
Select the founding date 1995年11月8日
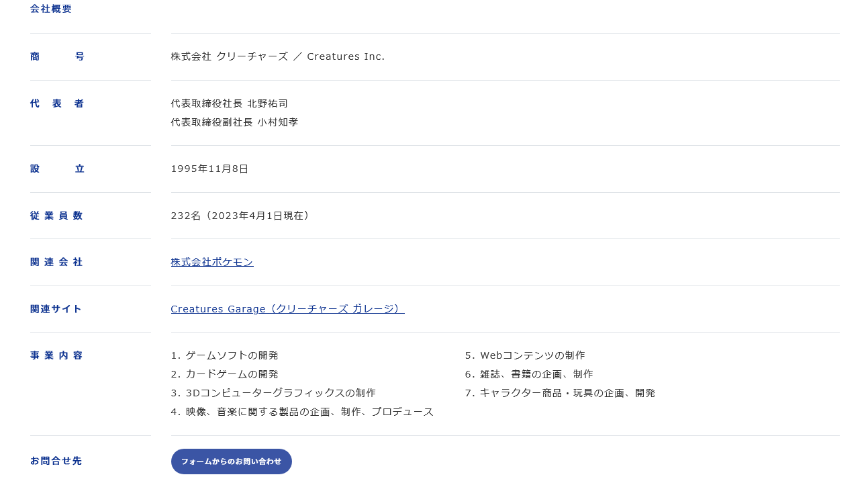[209, 169]
